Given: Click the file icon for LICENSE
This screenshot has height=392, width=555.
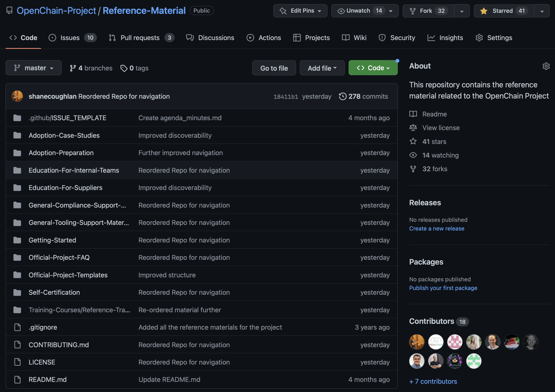Looking at the screenshot, I should [x=17, y=362].
